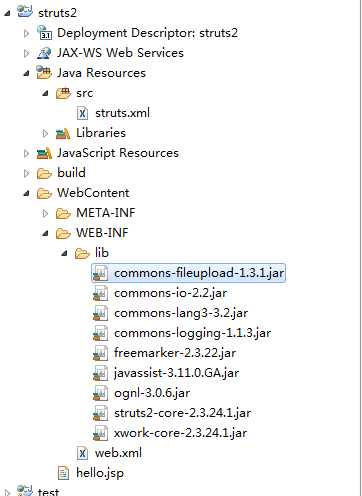Click the WebContent folder icon
Image resolution: width=362 pixels, height=496 pixels.
(44, 193)
